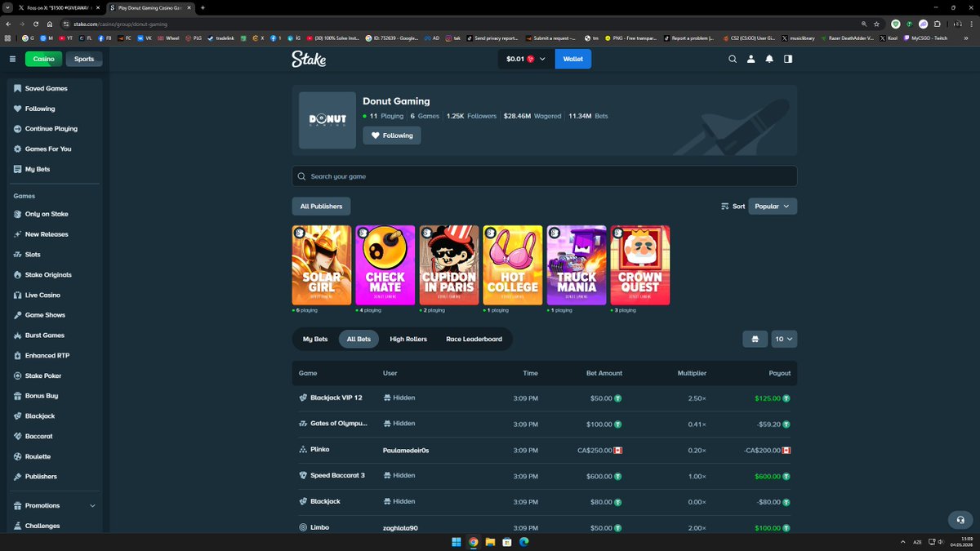Switch to Casino tab
Viewport: 980px width, 551px height.
click(x=44, y=59)
